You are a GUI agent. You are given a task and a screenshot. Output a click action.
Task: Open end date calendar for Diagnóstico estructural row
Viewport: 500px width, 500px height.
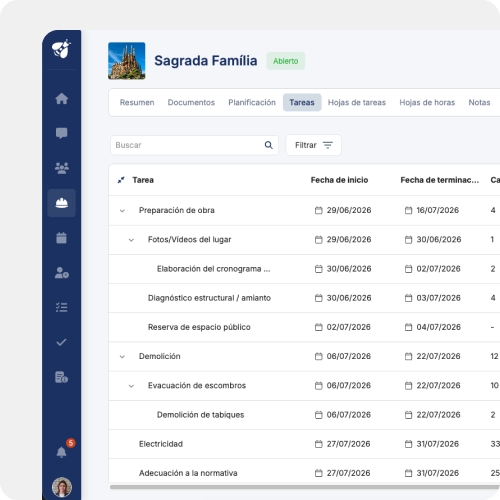(x=408, y=298)
